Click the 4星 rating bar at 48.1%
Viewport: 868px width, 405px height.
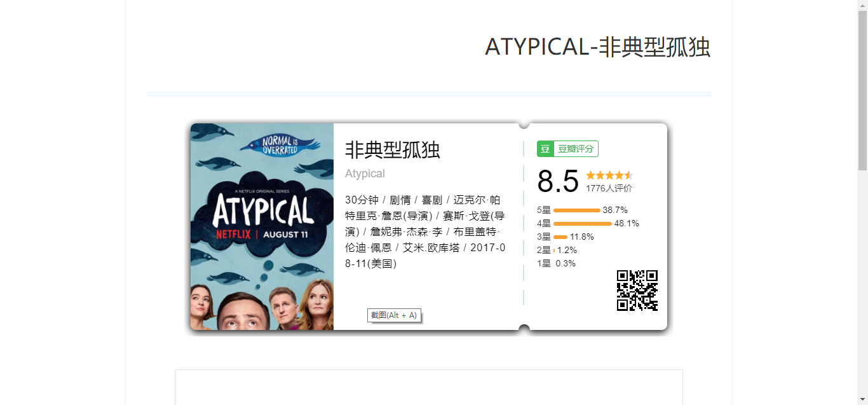click(583, 224)
